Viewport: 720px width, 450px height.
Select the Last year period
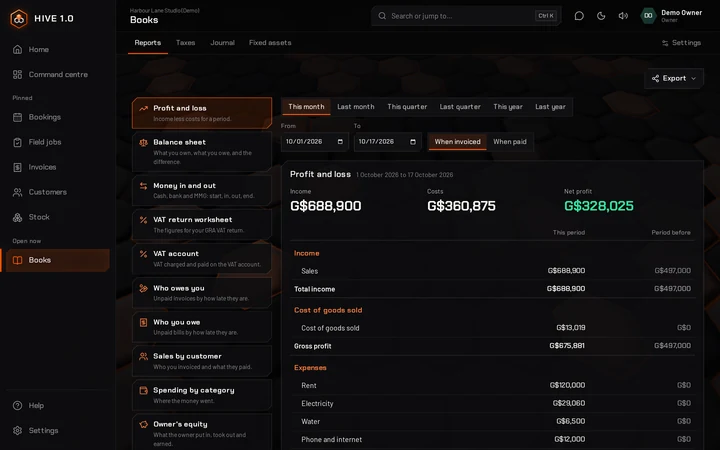[550, 107]
